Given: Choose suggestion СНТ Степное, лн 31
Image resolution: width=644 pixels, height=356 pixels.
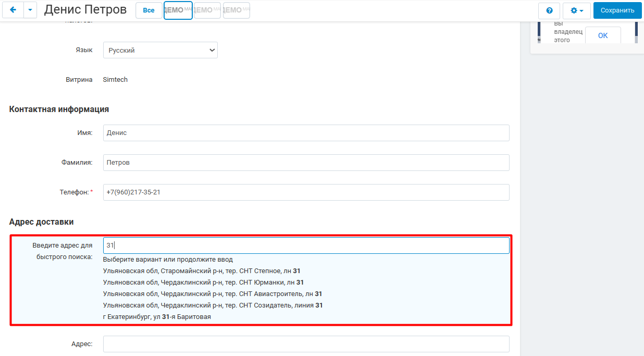Looking at the screenshot, I should point(202,271).
